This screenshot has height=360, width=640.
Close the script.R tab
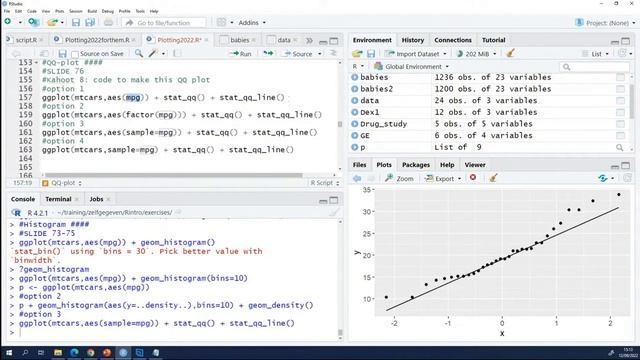(41, 40)
